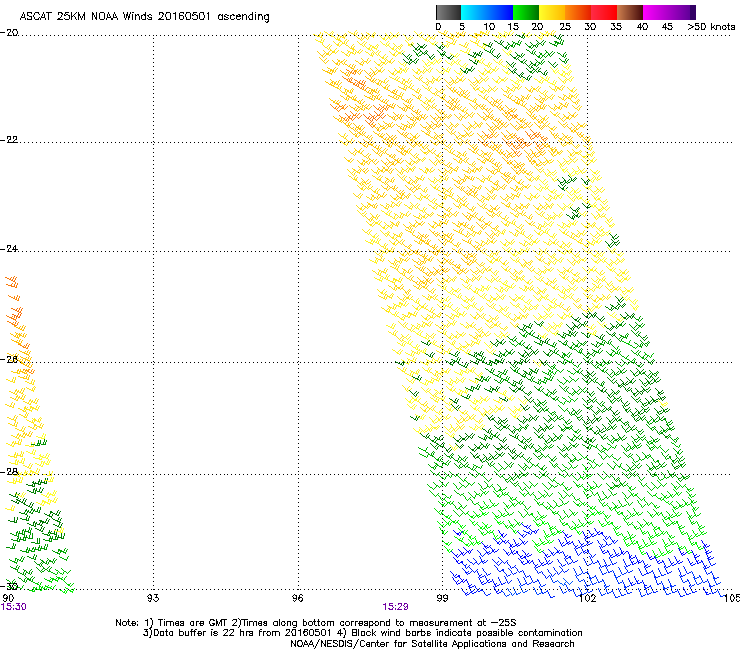Click the '-20' latitude axis label
The height and width of the screenshot is (650, 740).
pyautogui.click(x=9, y=32)
